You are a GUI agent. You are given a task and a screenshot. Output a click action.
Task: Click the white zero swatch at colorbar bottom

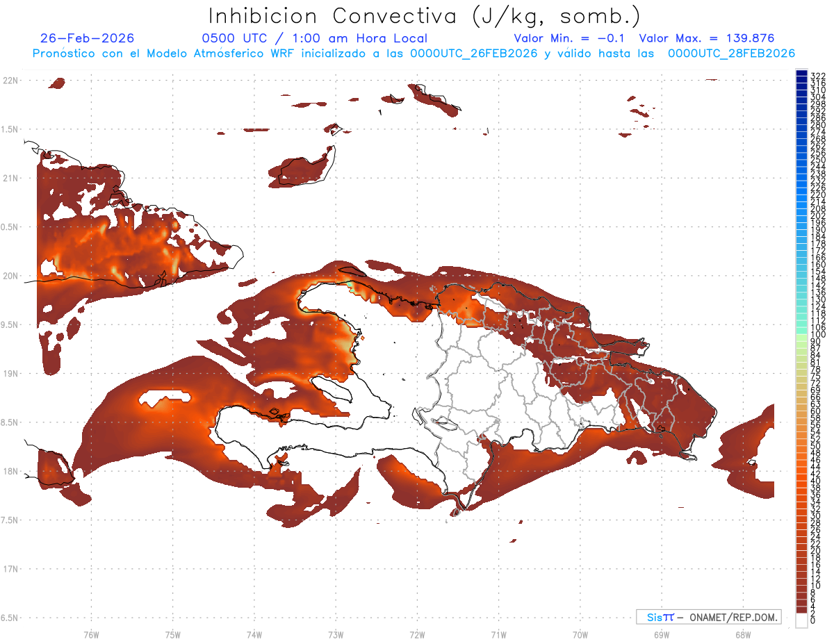tap(802, 620)
